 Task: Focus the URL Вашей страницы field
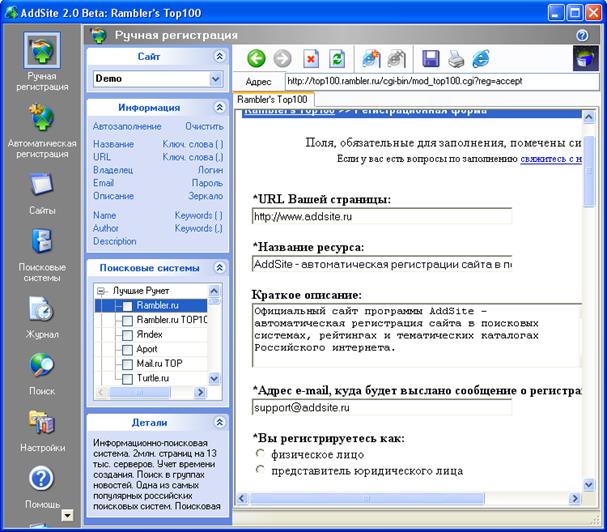[382, 216]
